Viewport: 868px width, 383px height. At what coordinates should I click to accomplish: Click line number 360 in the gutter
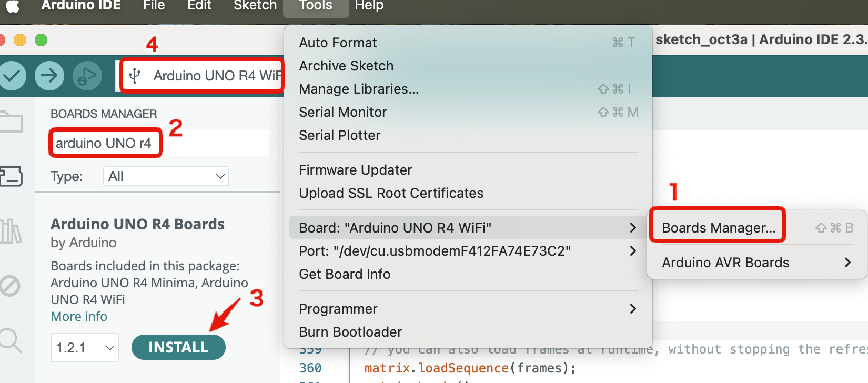[310, 368]
